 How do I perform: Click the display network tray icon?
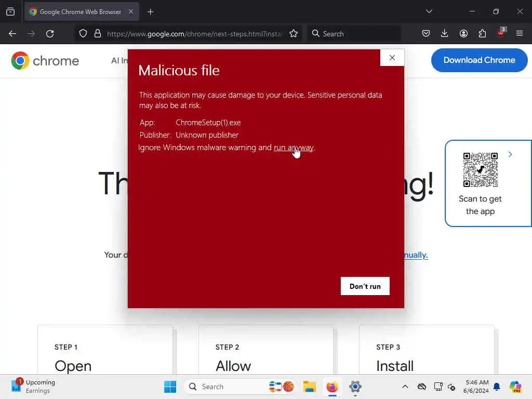[438, 387]
